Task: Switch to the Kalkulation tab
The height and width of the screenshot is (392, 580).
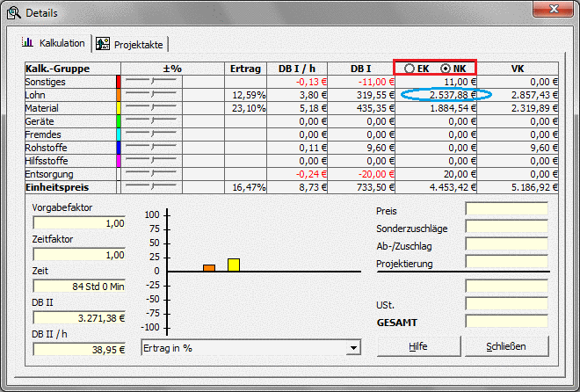Action: coord(54,42)
